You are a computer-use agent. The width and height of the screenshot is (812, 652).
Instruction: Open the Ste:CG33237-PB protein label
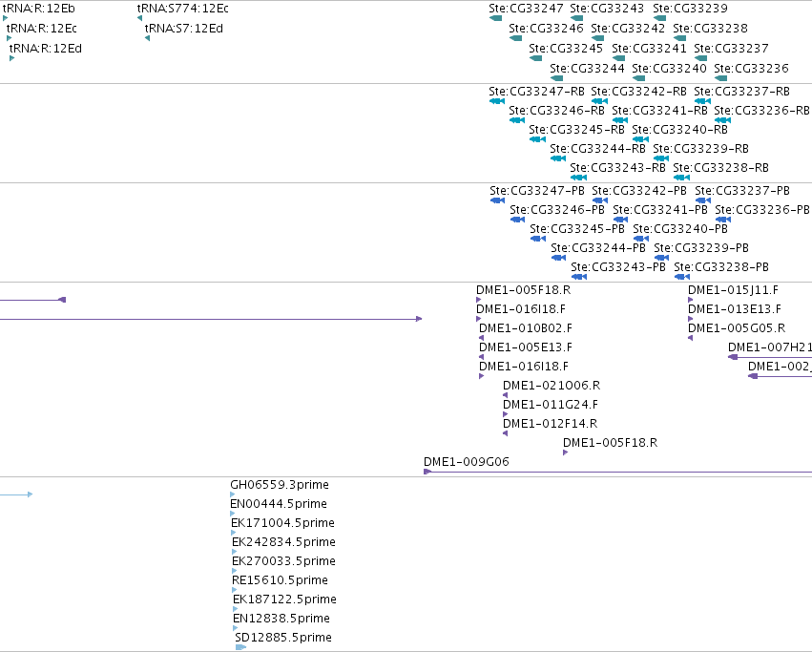[742, 191]
